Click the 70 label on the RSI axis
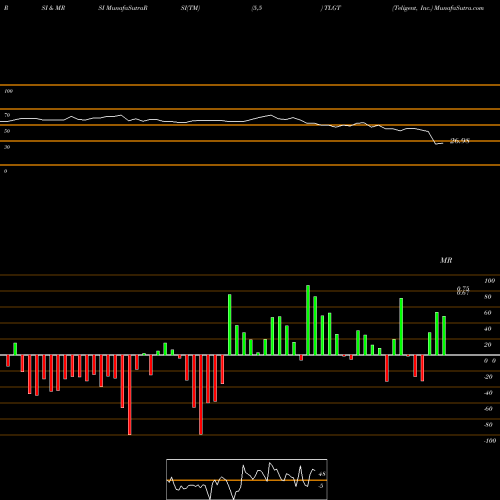Image resolution: width=500 pixels, height=500 pixels. coord(7,115)
